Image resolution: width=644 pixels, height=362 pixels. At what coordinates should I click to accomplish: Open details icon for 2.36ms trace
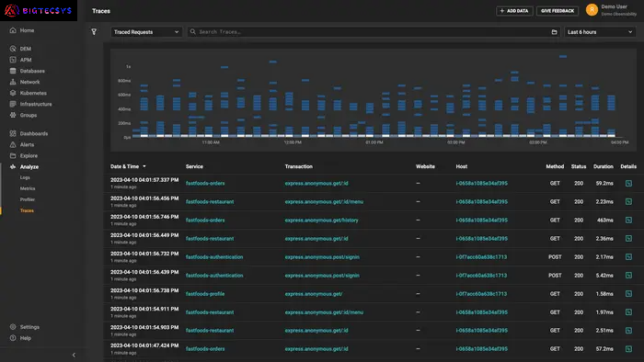628,238
